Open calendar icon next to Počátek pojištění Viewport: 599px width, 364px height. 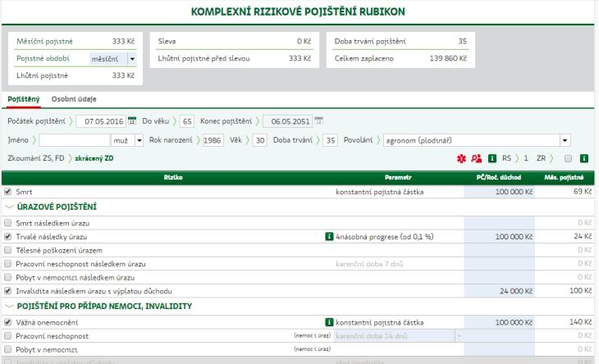pyautogui.click(x=132, y=121)
